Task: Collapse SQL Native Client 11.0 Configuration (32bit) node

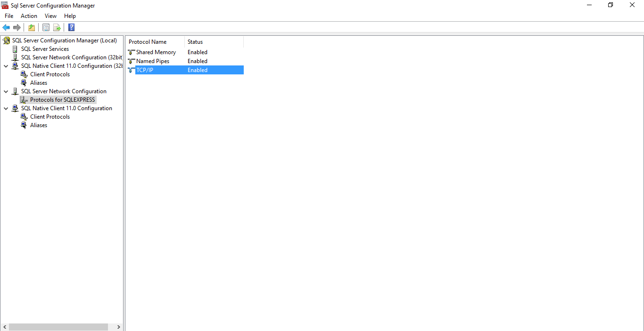Action: pyautogui.click(x=6, y=66)
